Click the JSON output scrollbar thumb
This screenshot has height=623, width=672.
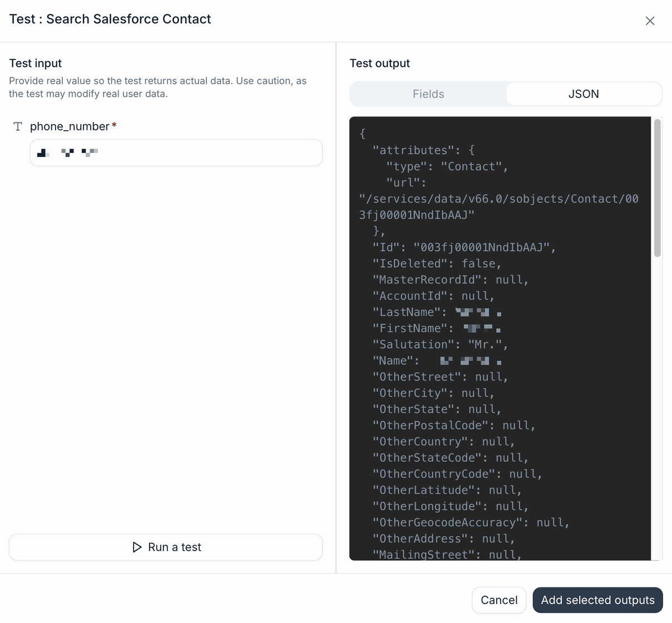[x=658, y=188]
